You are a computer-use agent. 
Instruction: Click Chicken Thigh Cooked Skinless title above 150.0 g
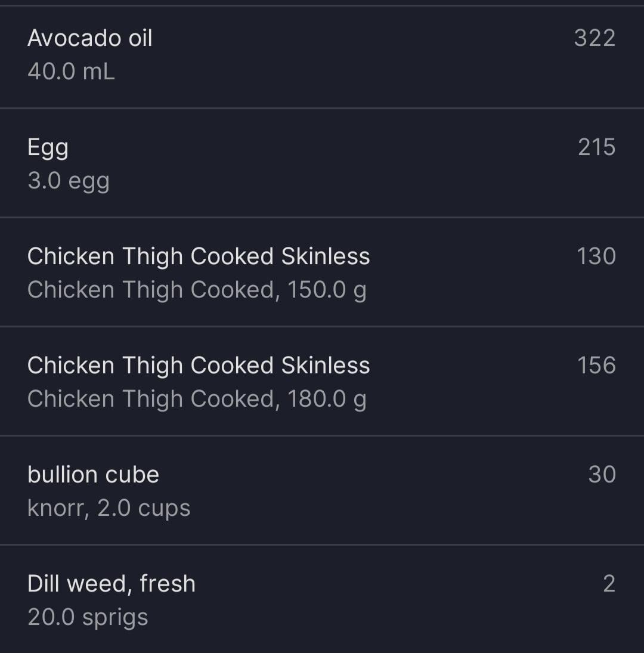click(199, 256)
